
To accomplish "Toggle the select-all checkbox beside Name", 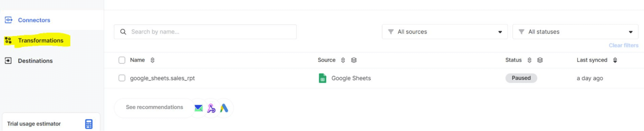I will pyautogui.click(x=122, y=60).
